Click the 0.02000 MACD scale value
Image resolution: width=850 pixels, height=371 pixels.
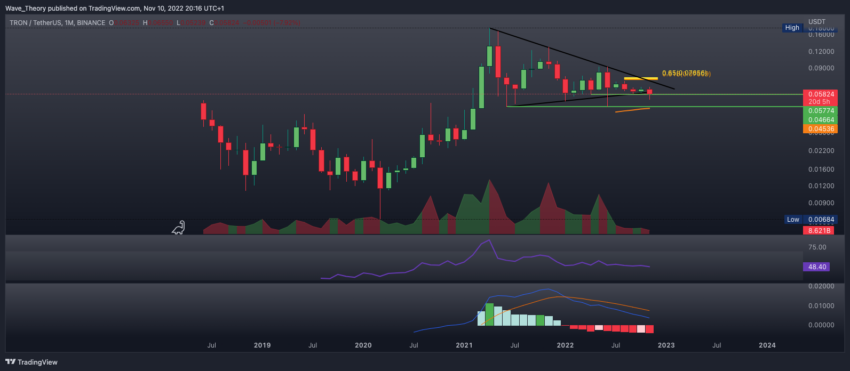(x=820, y=286)
